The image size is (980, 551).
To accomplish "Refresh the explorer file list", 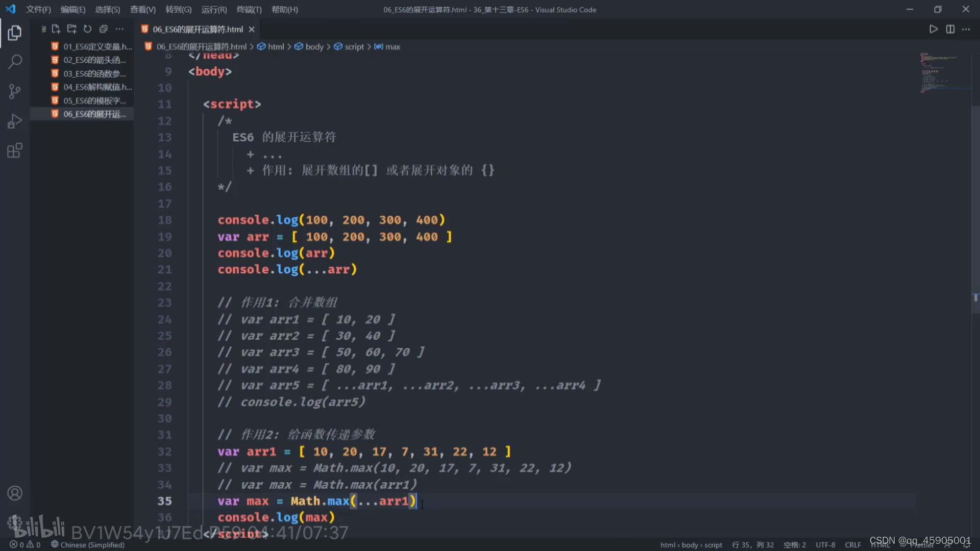I will pos(87,29).
